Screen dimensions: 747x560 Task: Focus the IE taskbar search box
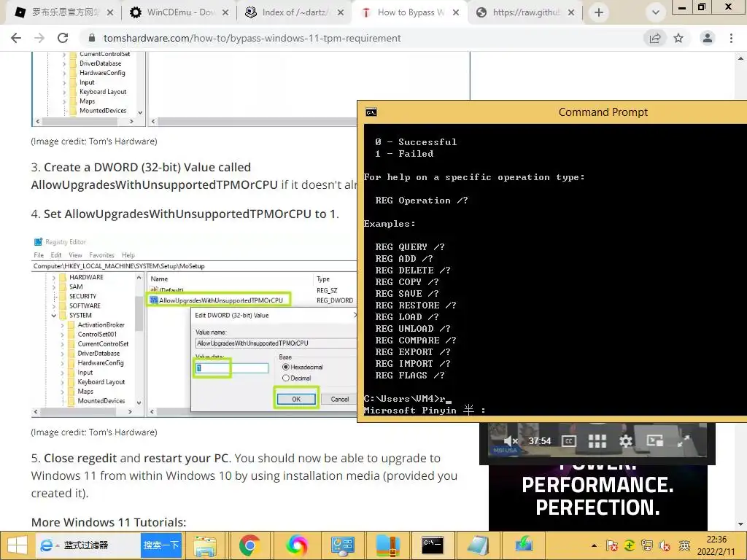point(88,545)
